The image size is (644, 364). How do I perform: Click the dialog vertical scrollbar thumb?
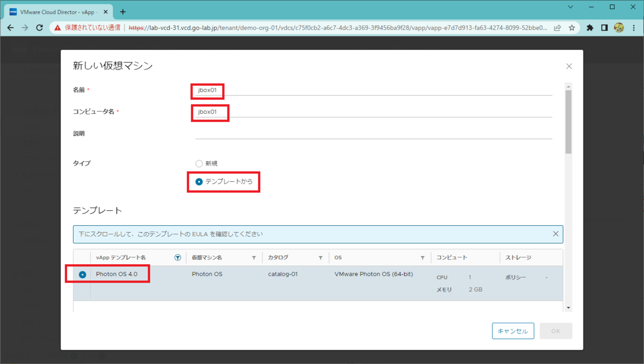pos(568,122)
